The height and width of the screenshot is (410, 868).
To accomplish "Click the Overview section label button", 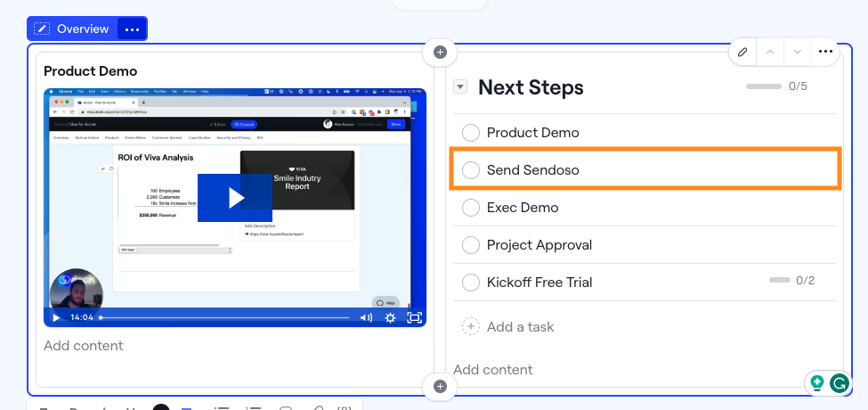I will (72, 29).
